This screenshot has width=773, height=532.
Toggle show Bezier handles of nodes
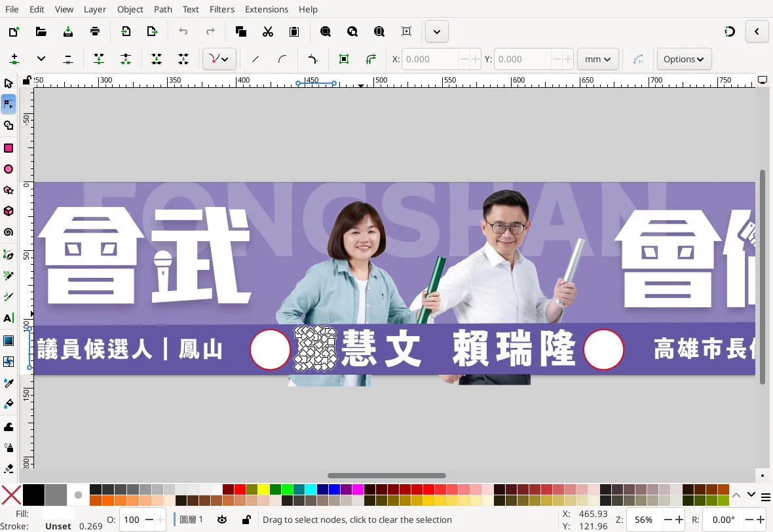pyautogui.click(x=371, y=59)
